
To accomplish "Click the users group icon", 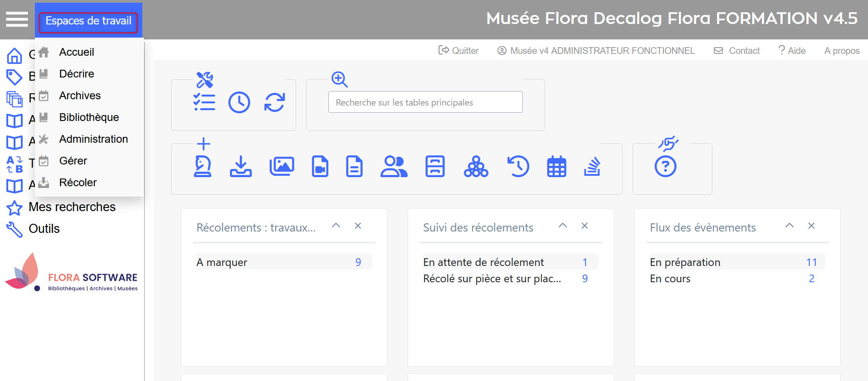I will [x=394, y=167].
